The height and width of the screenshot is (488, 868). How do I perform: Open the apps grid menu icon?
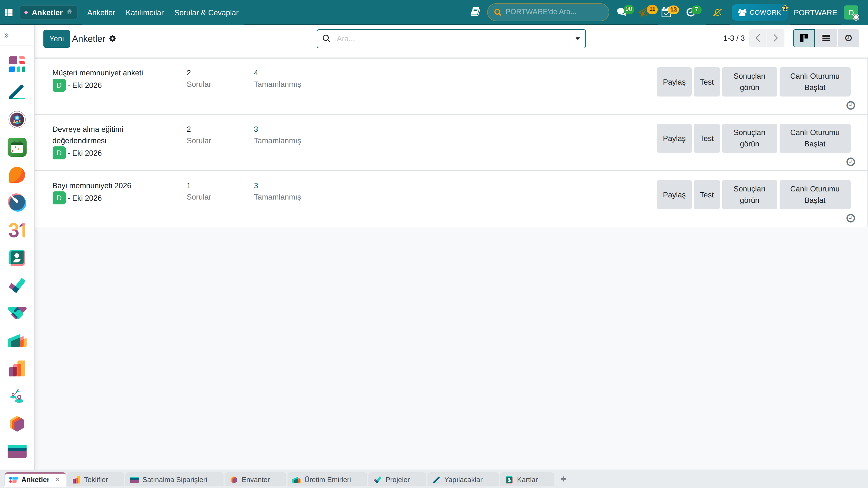tap(9, 12)
